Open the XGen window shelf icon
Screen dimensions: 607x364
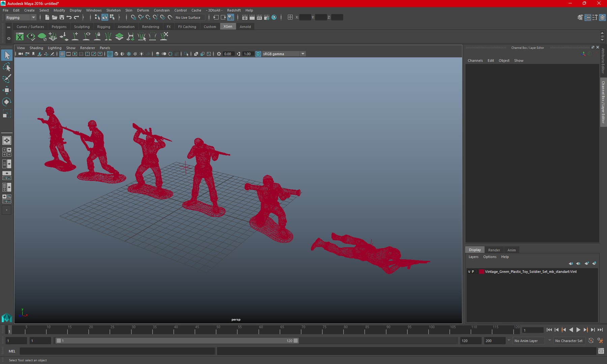20,37
